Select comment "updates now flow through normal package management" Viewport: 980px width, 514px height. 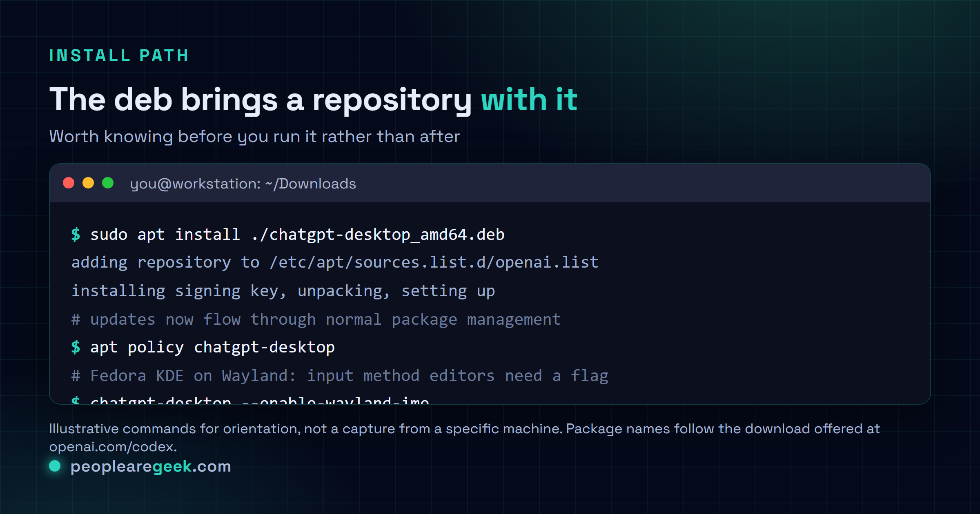(x=316, y=319)
